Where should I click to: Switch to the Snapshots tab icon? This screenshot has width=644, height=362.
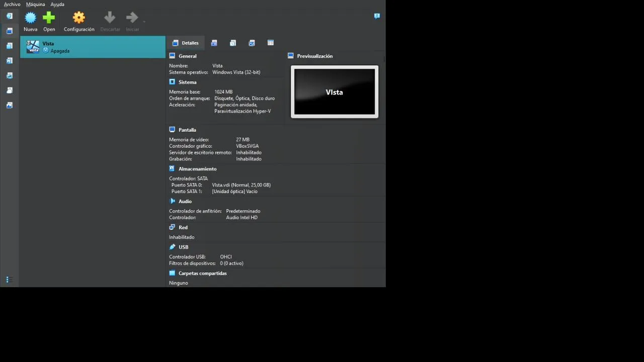tap(214, 43)
